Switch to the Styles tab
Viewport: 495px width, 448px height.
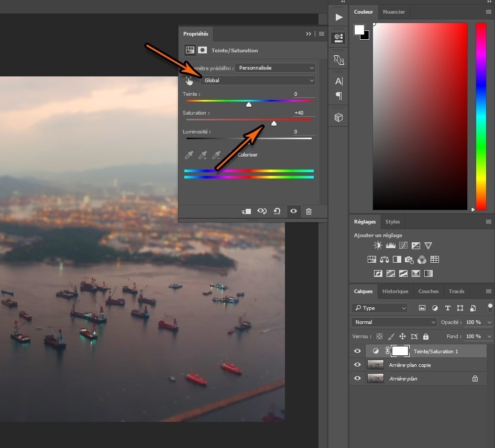(392, 222)
